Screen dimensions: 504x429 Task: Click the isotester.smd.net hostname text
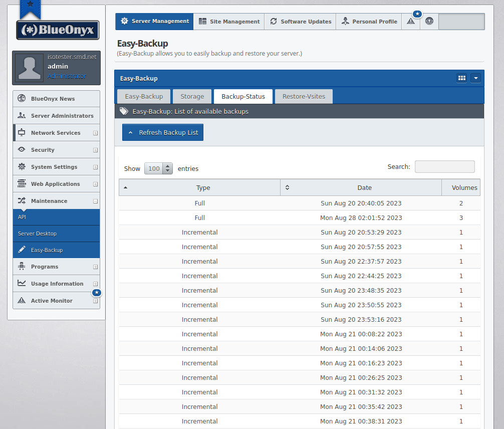point(72,57)
